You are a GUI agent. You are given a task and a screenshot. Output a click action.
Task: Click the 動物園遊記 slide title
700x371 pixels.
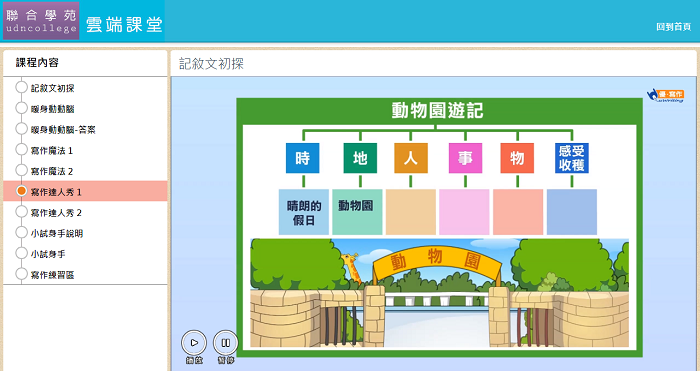[x=438, y=110]
